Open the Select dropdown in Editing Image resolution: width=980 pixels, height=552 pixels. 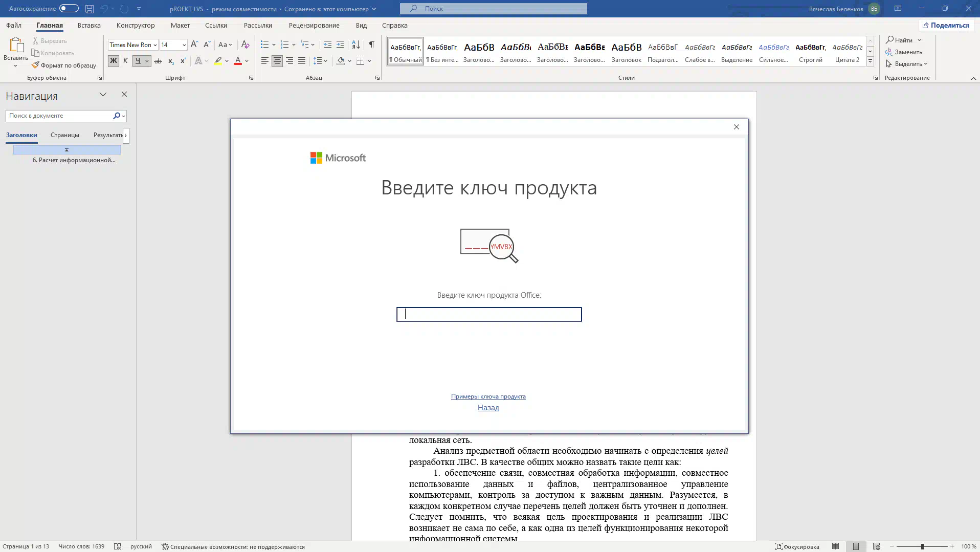coord(907,64)
